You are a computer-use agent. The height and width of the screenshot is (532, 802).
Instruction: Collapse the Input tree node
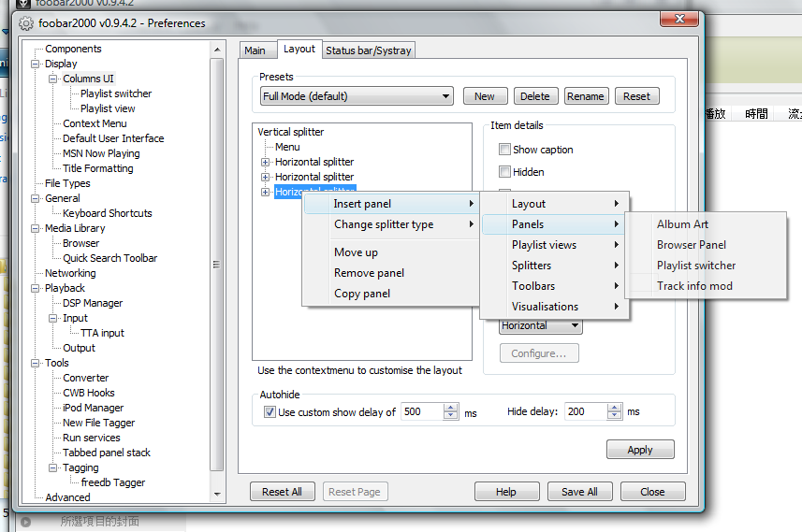point(52,318)
